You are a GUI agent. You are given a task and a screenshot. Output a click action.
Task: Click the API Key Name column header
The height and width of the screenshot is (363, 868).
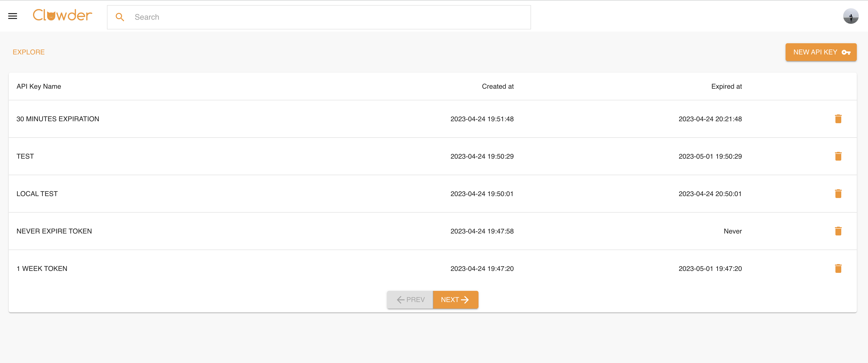(39, 86)
